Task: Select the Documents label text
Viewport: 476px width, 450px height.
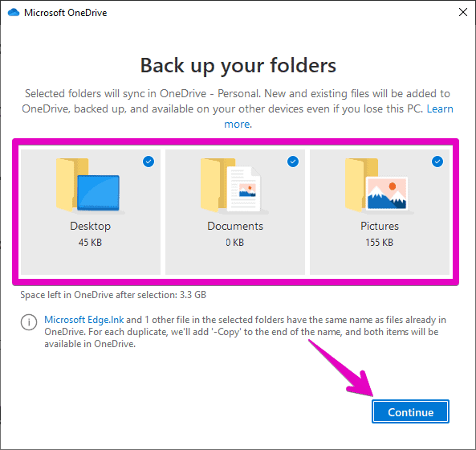Action: [235, 226]
